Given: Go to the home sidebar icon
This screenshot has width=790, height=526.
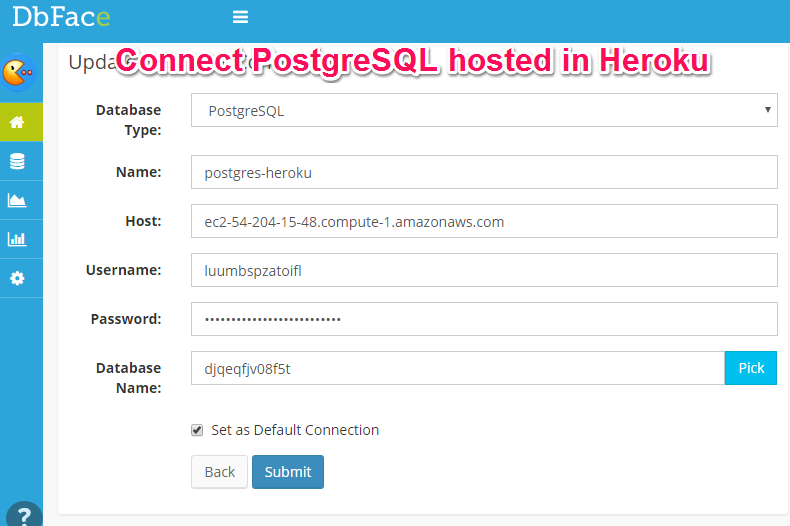Looking at the screenshot, I should [x=17, y=122].
